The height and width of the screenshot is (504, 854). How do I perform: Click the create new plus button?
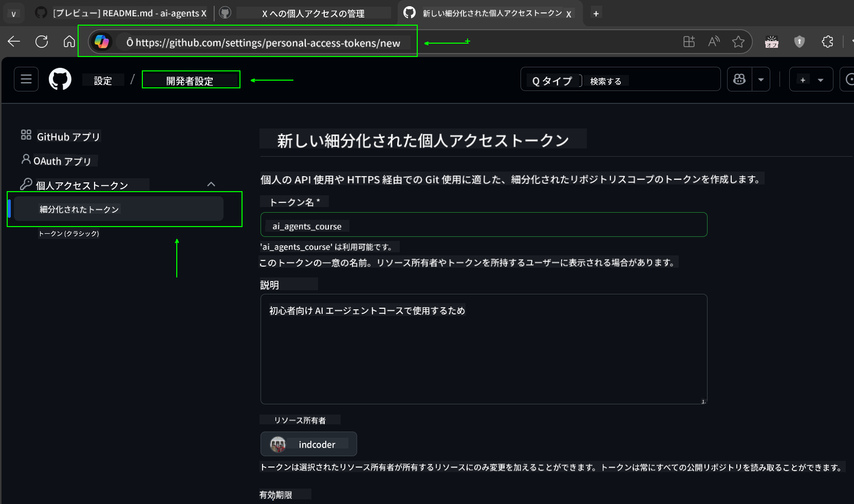[803, 80]
